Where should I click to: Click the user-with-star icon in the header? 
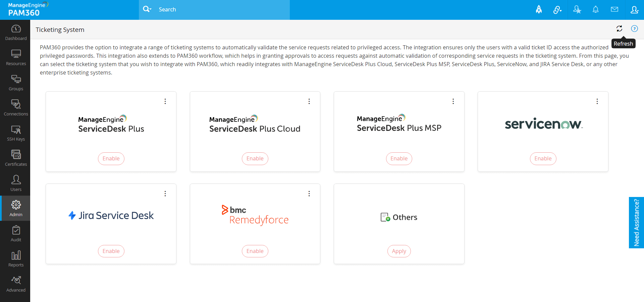[577, 10]
